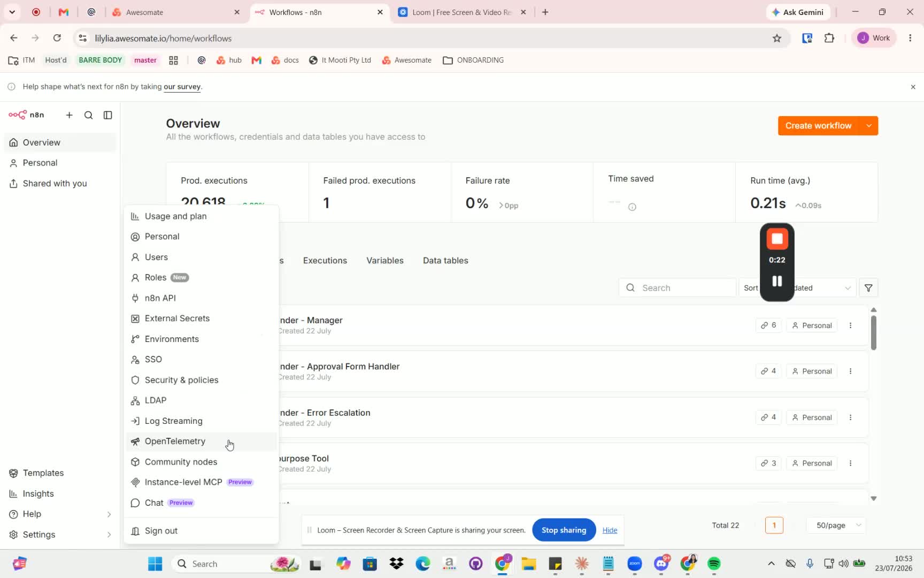Open options menu for Error Escalation workflow
The height and width of the screenshot is (578, 924).
tap(850, 417)
